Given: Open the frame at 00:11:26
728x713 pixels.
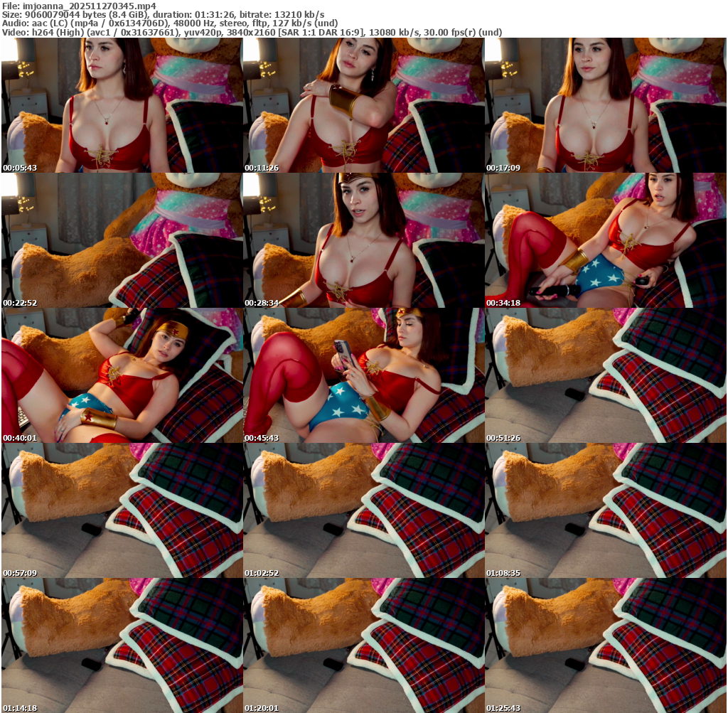Looking at the screenshot, I should [364, 105].
